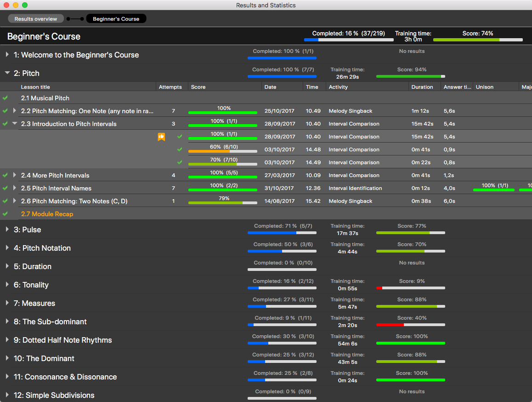Click the 14/08/2017 date for lesson 2.6
The width and height of the screenshot is (532, 402).
pos(280,201)
